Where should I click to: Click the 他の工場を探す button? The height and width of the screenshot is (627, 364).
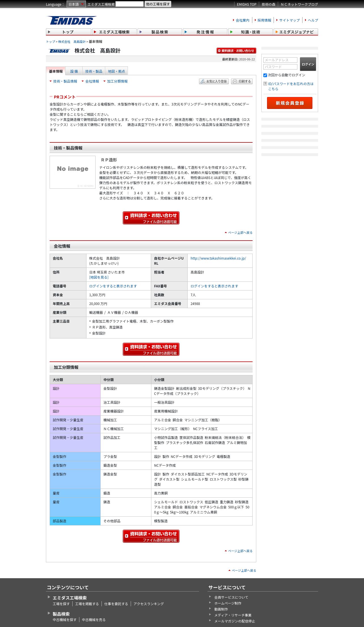pyautogui.click(x=158, y=4)
